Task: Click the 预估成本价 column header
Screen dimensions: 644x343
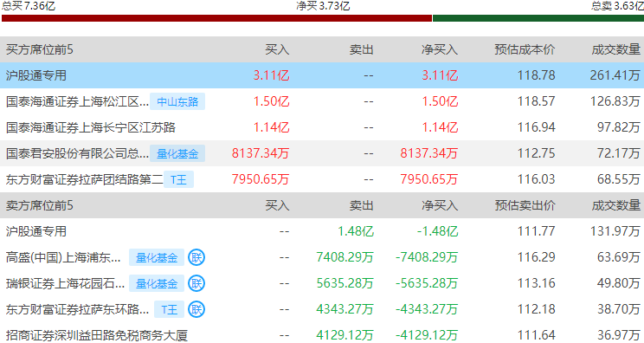Action: tap(525, 49)
